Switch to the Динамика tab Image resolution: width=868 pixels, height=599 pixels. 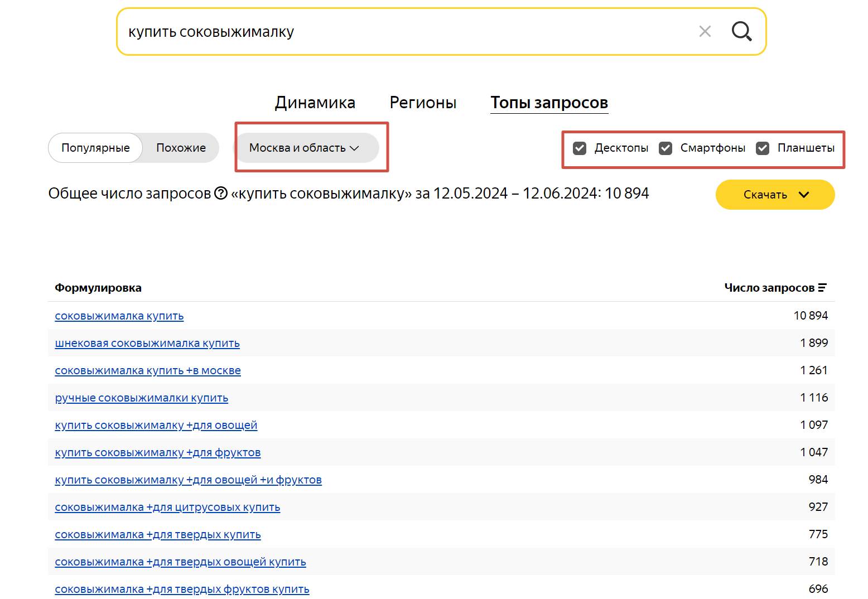coord(315,103)
